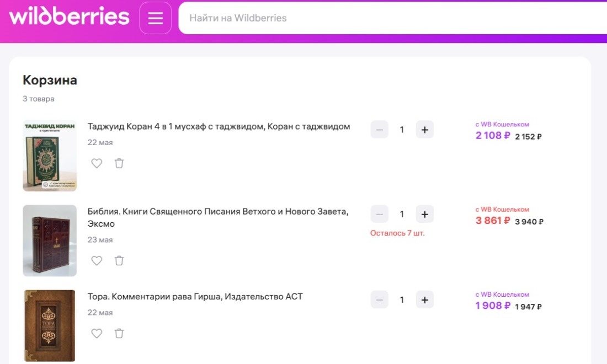Click the quantity value for Таджуид Коран
This screenshot has height=364, width=607.
402,130
